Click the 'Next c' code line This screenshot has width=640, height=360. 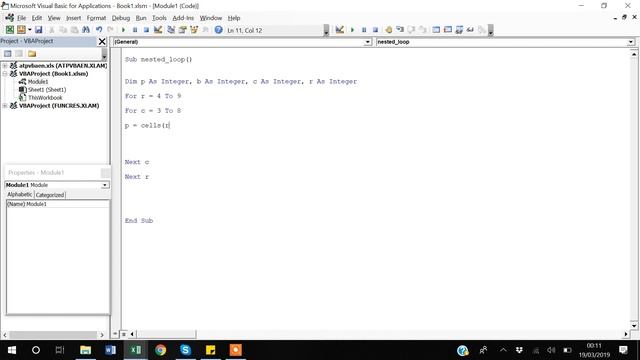tap(137, 162)
